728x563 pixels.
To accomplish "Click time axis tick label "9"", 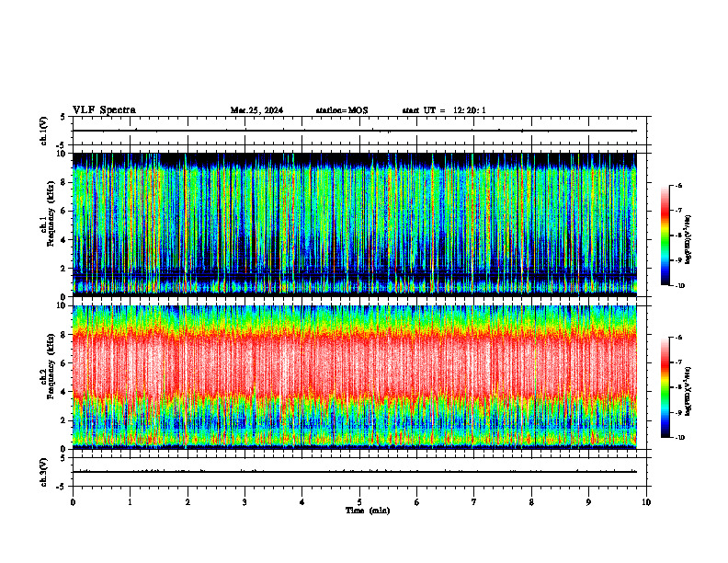I will click(x=588, y=502).
